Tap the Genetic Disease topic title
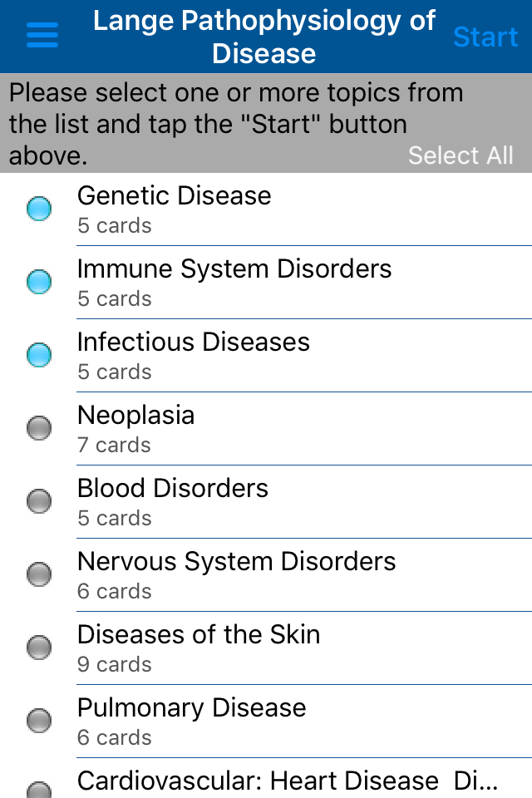 [174, 196]
